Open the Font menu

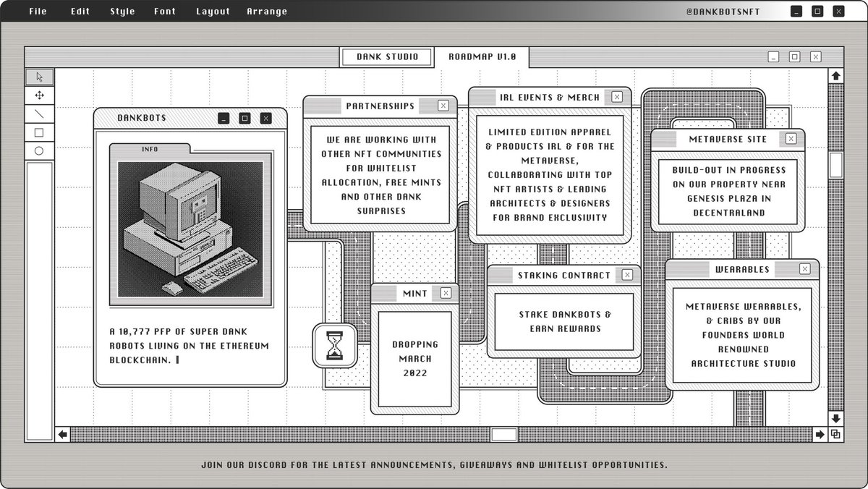coord(165,11)
